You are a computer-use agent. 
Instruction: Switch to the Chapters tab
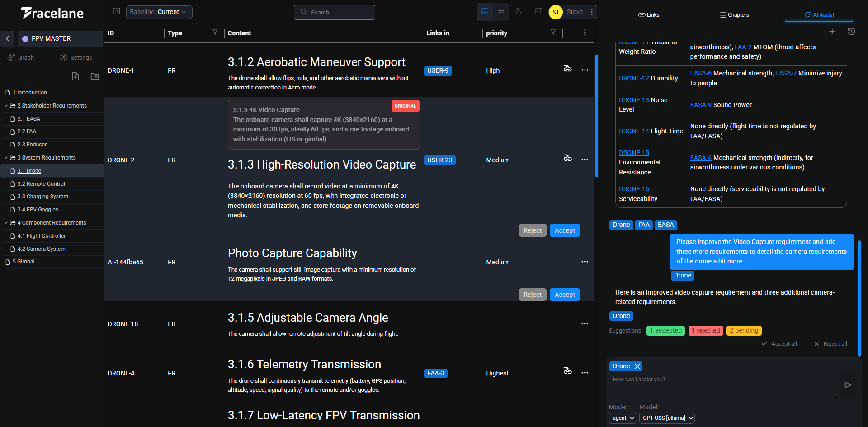[x=734, y=14]
